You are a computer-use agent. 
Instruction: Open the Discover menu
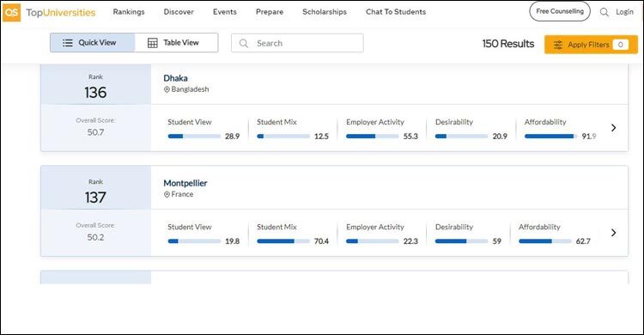click(x=179, y=12)
